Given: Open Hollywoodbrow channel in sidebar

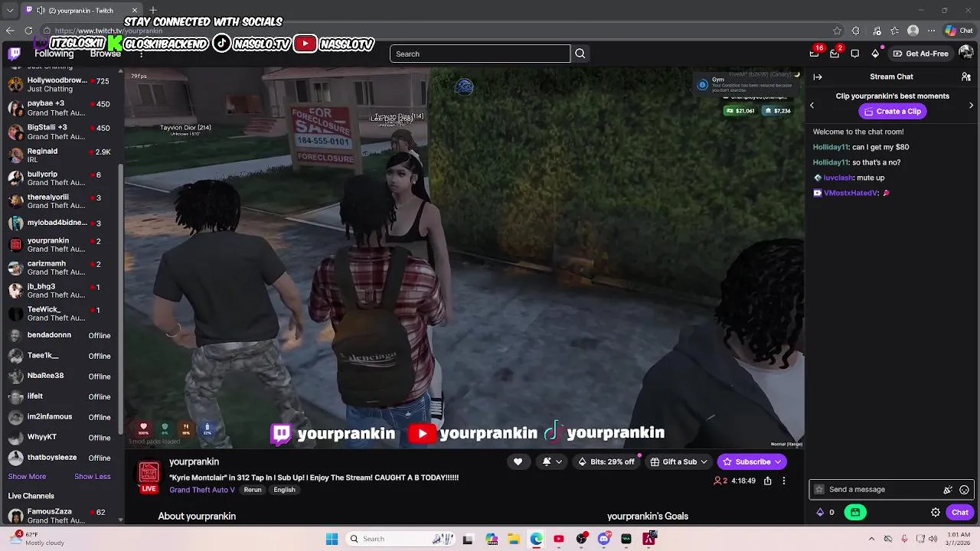Looking at the screenshot, I should pos(60,84).
